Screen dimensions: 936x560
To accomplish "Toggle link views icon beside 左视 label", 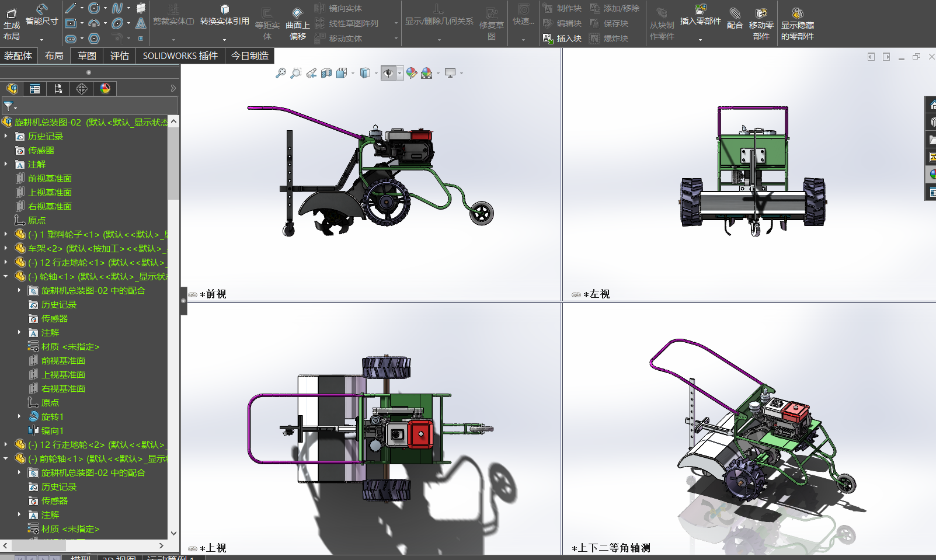I will [576, 295].
